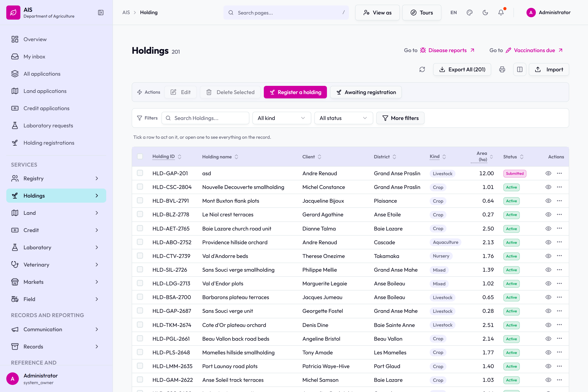Follow the Vaccinations due link
Screen dimensions: 588x392
pyautogui.click(x=534, y=50)
